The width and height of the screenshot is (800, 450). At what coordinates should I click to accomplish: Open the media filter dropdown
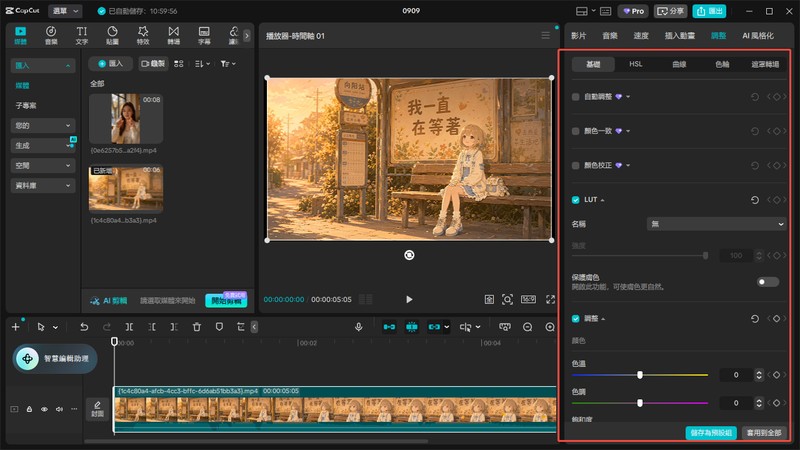pos(228,64)
